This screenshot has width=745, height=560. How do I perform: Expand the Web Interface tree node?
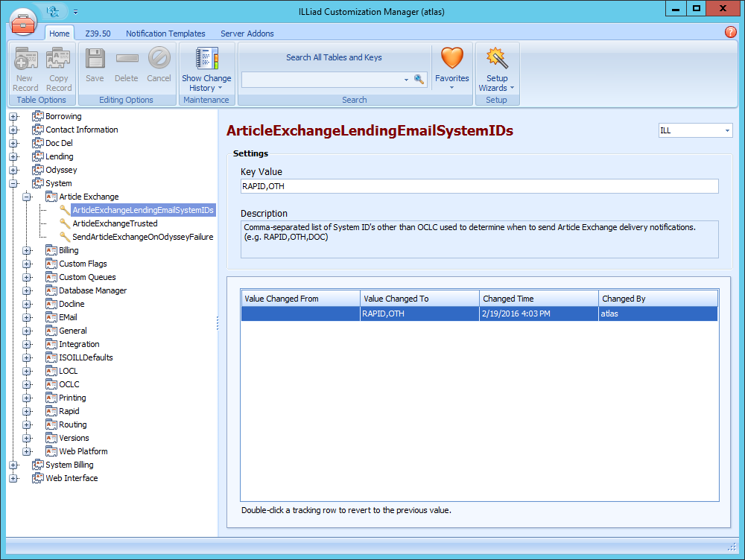13,478
